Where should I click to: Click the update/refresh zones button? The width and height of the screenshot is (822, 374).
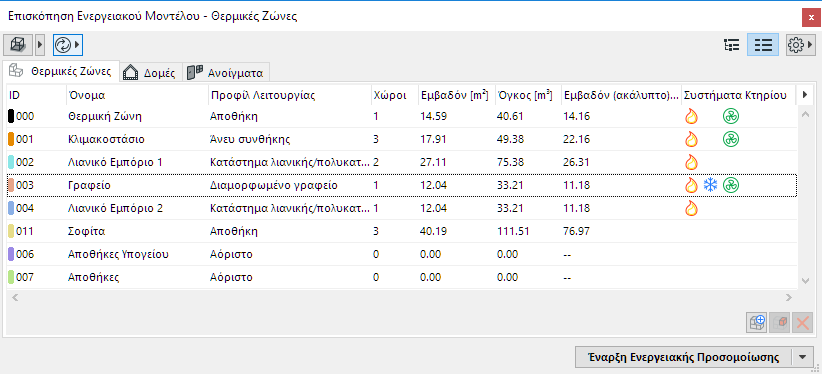64,45
